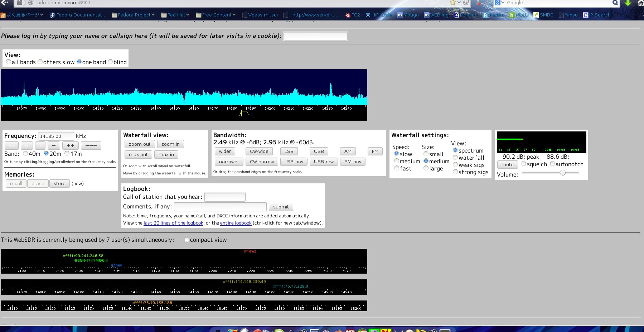Enable the squelch checkbox
644x332 pixels.
pyautogui.click(x=524, y=164)
